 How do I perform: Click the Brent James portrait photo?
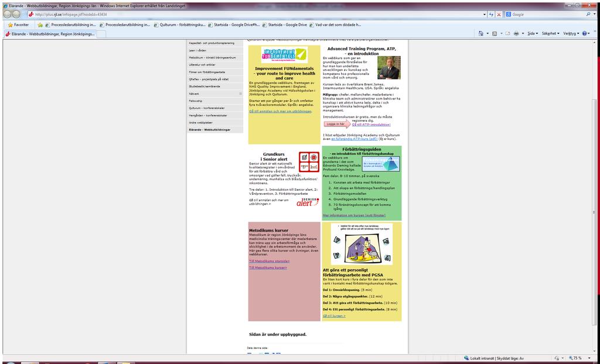pyautogui.click(x=389, y=68)
